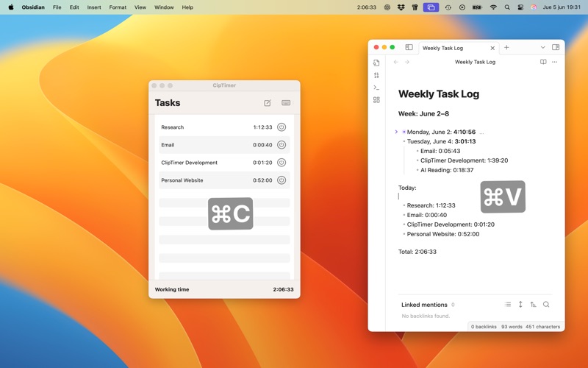Viewport: 588px width, 368px height.
Task: Show backlinks search filter
Action: coord(546,305)
